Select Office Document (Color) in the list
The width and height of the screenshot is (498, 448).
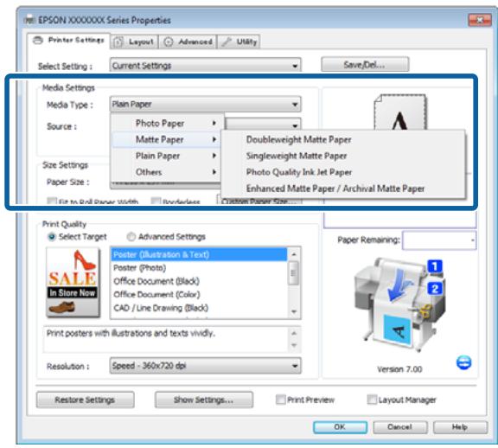[199, 295]
